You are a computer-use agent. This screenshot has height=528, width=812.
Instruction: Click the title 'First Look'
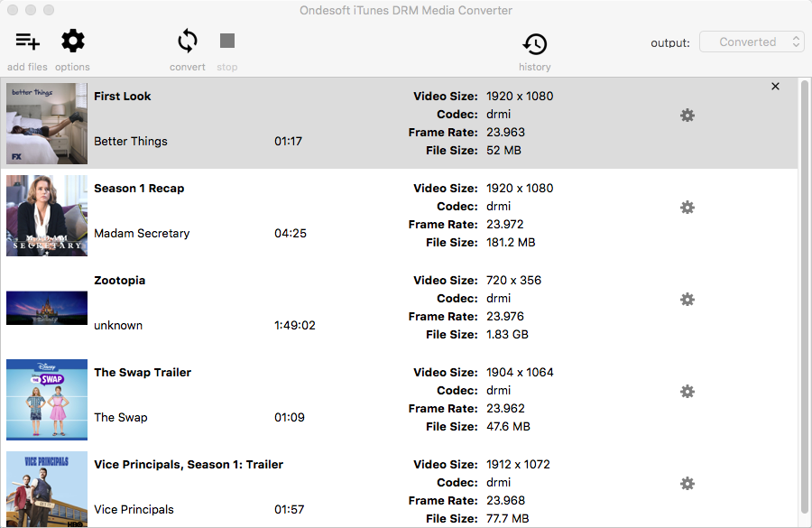pyautogui.click(x=122, y=97)
